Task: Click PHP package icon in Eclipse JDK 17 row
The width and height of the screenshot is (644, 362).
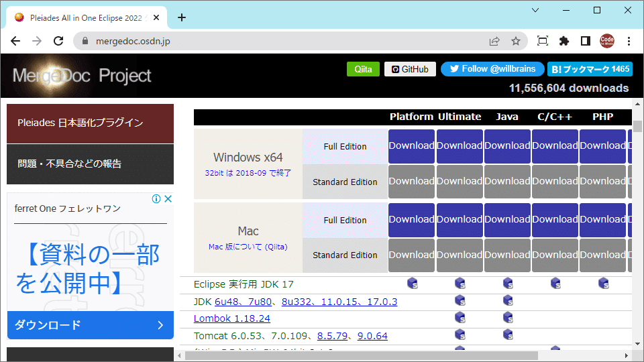Action: pos(603,283)
